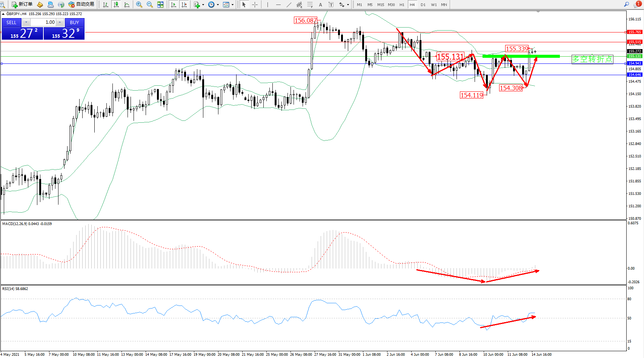Toggle the chart shift button

(x=184, y=5)
